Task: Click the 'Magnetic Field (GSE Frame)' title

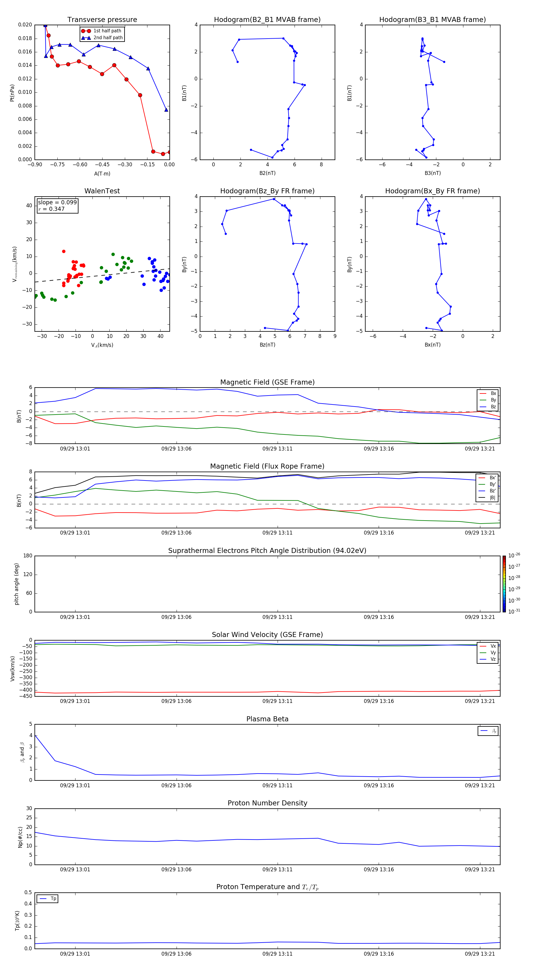Action: (267, 382)
